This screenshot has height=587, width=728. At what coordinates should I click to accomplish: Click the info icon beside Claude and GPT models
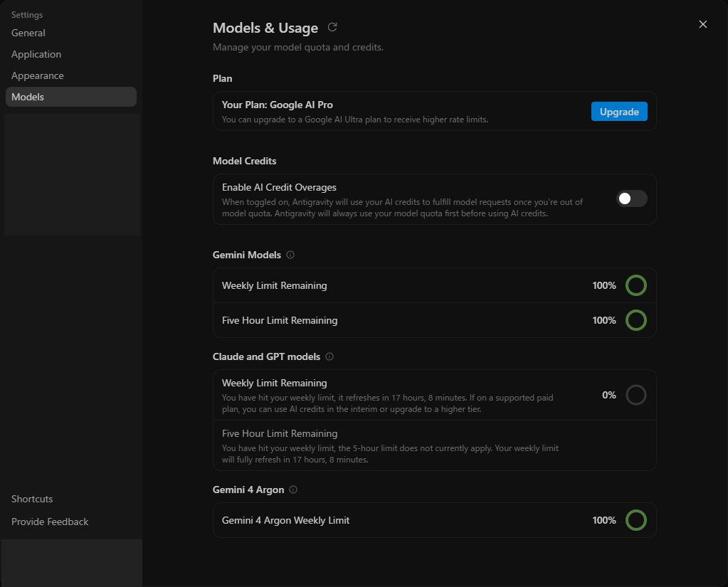(x=329, y=356)
